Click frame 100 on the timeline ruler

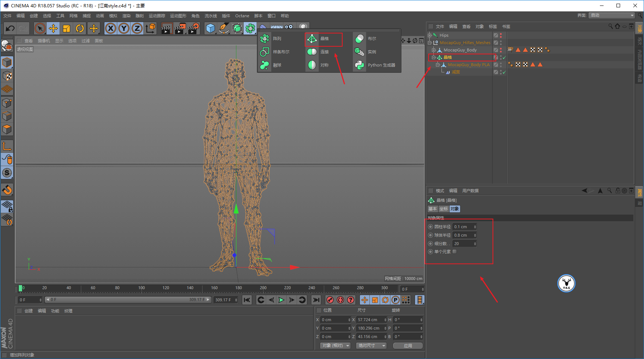142,288
